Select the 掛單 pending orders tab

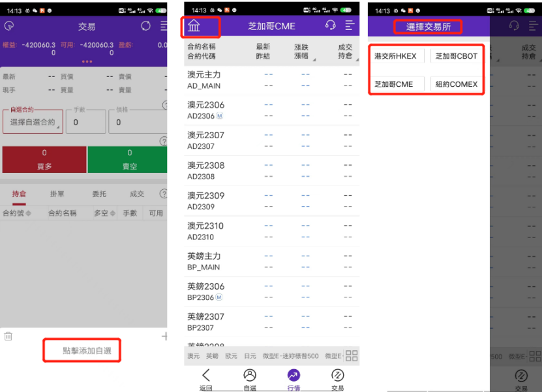click(57, 194)
